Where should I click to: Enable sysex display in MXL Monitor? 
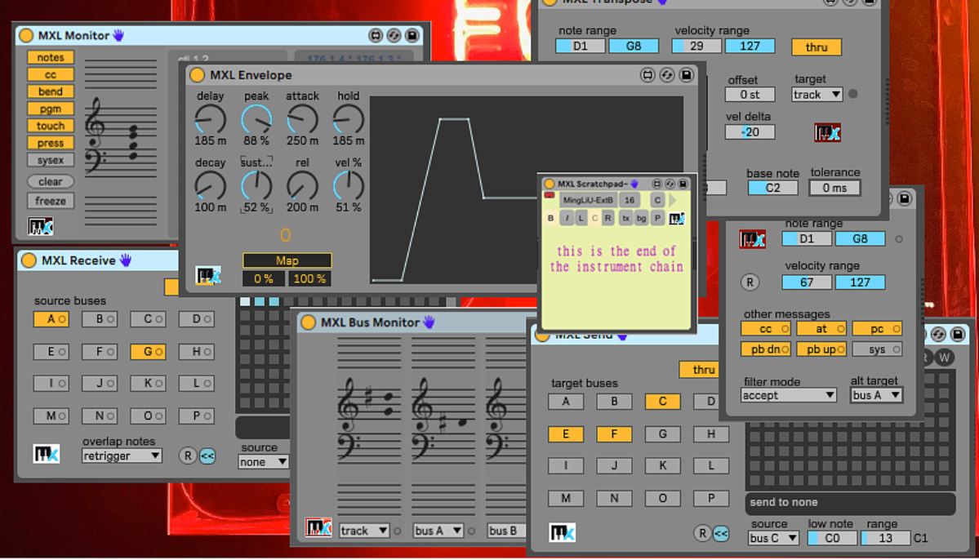(50, 161)
